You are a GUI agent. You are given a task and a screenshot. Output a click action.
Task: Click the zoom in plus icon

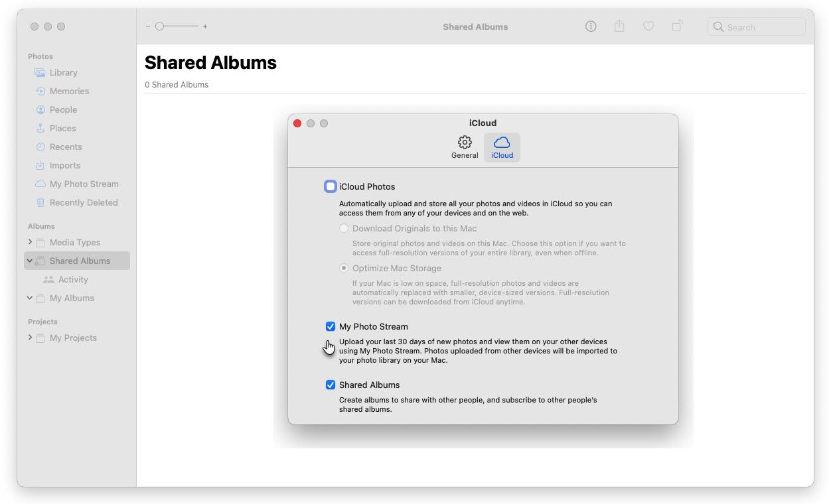click(x=205, y=27)
